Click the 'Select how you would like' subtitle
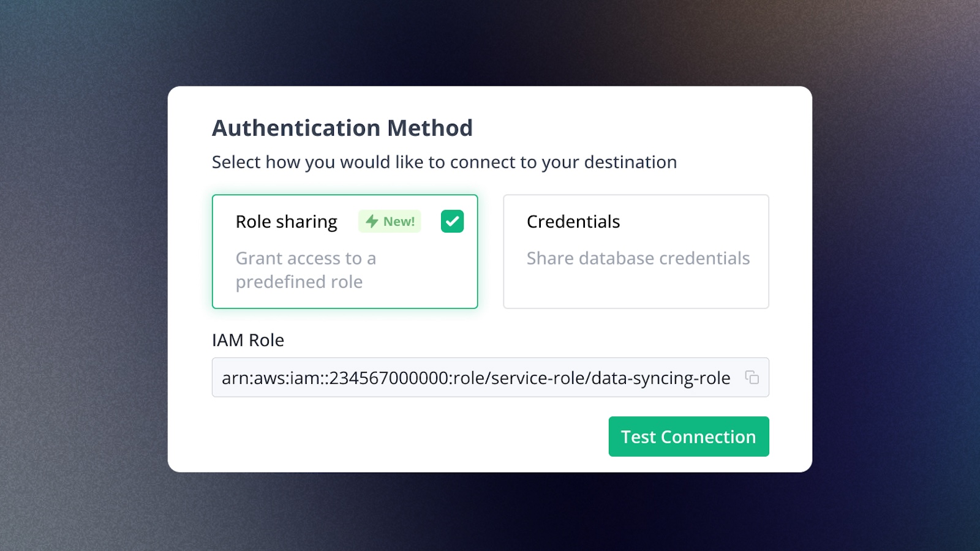 click(x=444, y=162)
